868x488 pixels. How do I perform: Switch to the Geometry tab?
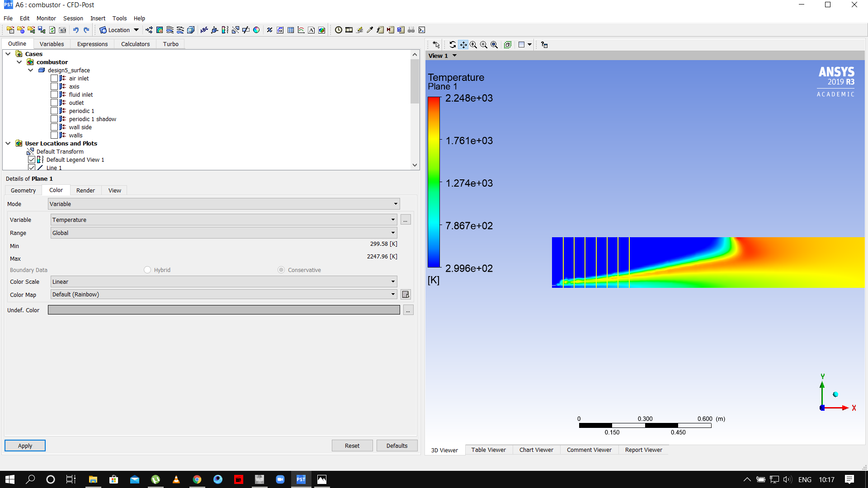23,190
